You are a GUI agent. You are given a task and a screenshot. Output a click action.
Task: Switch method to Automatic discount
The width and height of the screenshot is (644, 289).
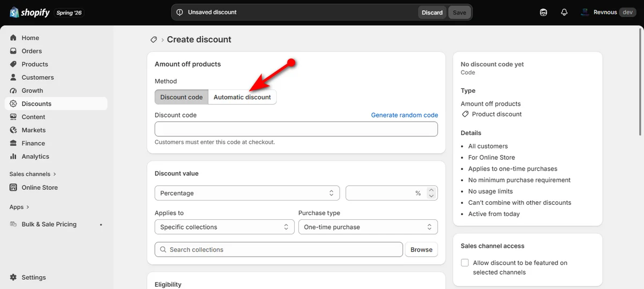coord(243,97)
